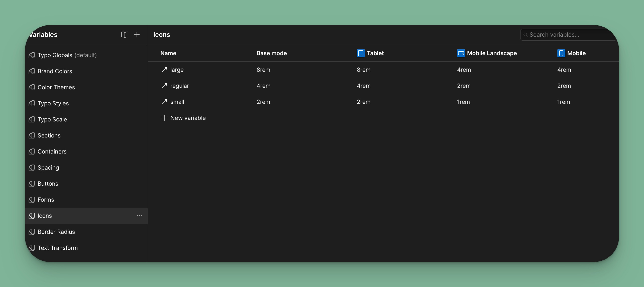Image resolution: width=644 pixels, height=287 pixels.
Task: Click the book icon in Variables header
Action: click(125, 35)
